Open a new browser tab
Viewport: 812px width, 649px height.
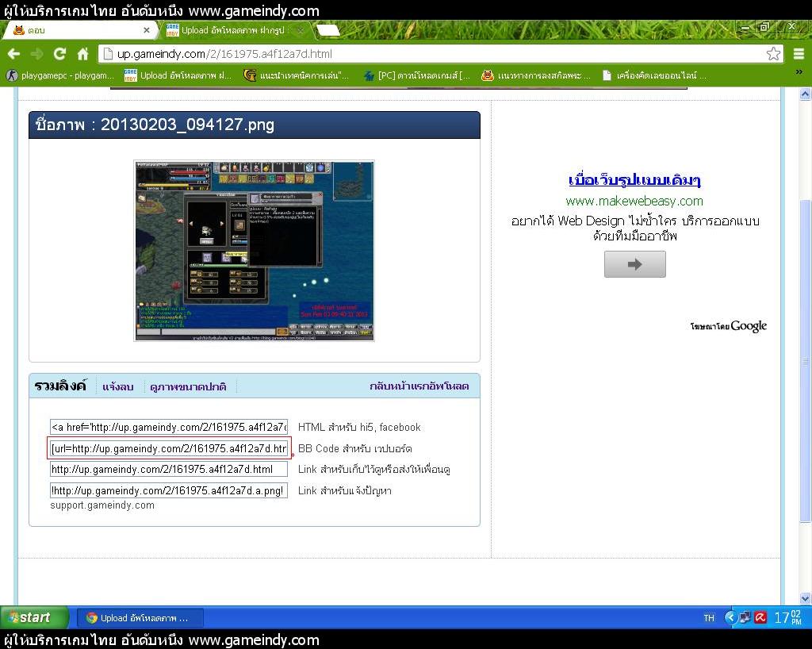pyautogui.click(x=327, y=31)
